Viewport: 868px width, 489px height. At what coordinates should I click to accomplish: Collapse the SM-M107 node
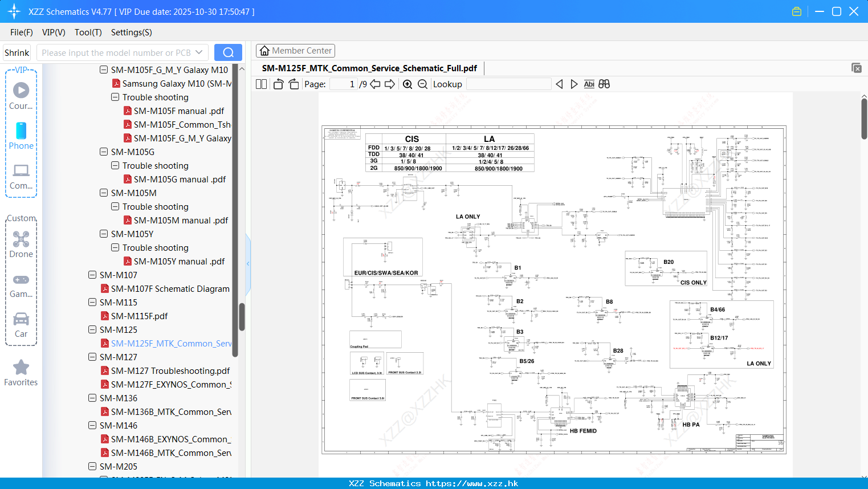(x=92, y=275)
